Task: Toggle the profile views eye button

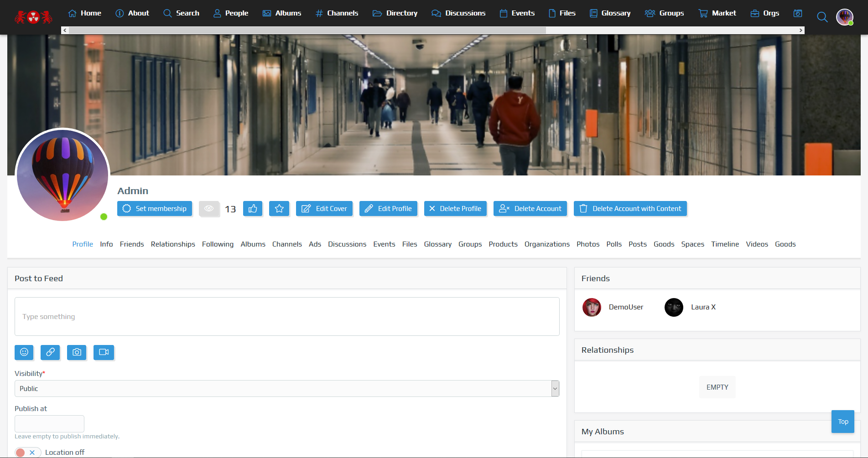Action: tap(209, 209)
